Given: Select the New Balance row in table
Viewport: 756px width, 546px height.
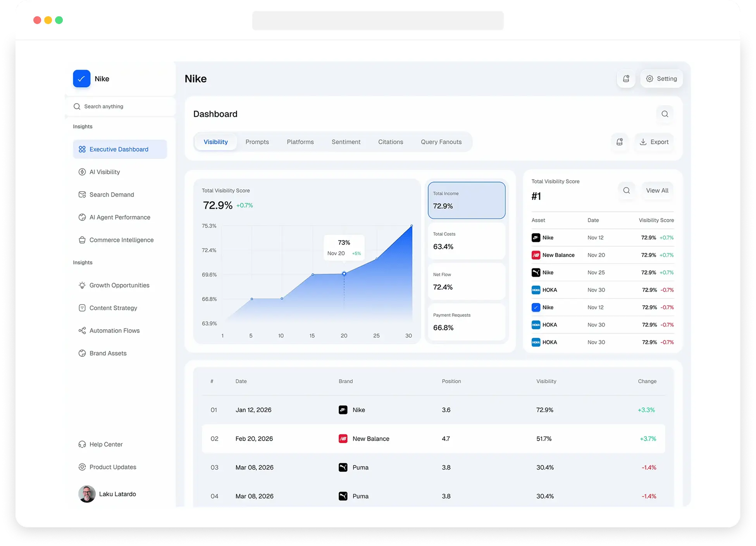Looking at the screenshot, I should point(433,439).
